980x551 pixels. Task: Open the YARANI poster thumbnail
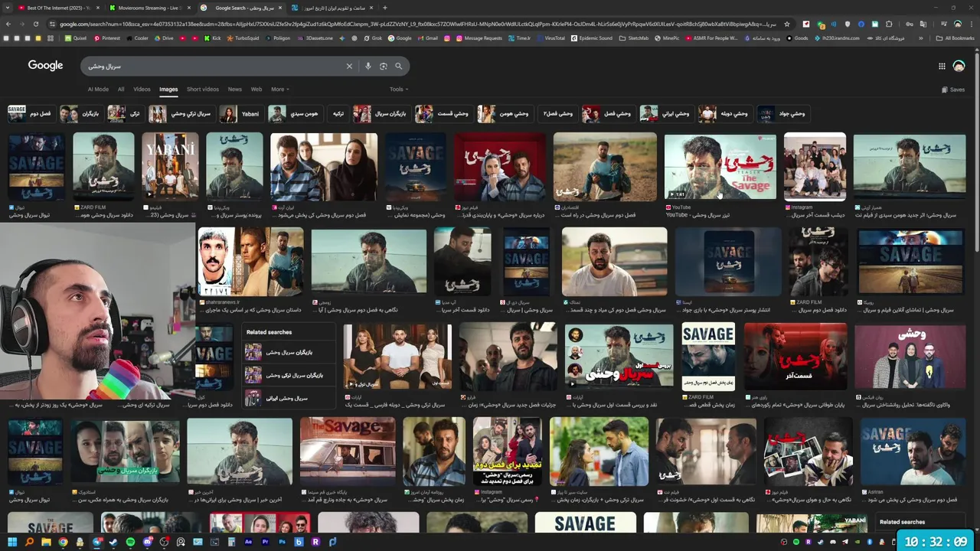click(170, 166)
